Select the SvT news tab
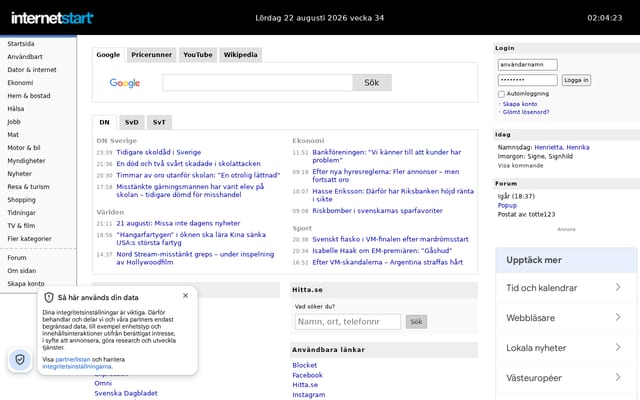 [x=159, y=122]
